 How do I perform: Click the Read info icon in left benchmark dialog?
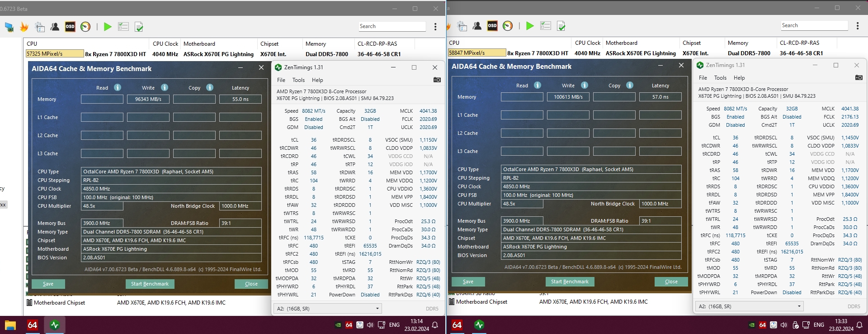click(x=118, y=87)
